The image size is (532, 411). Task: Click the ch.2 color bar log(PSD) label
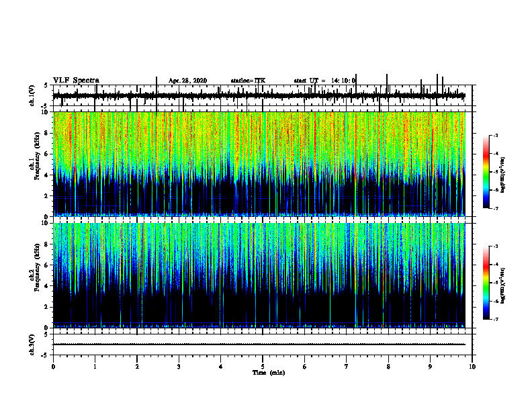503,285
